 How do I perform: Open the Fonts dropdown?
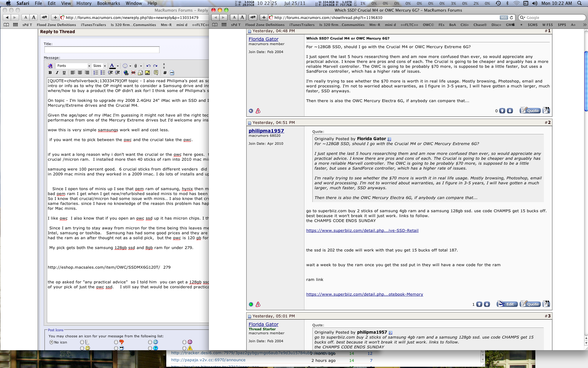tap(74, 66)
